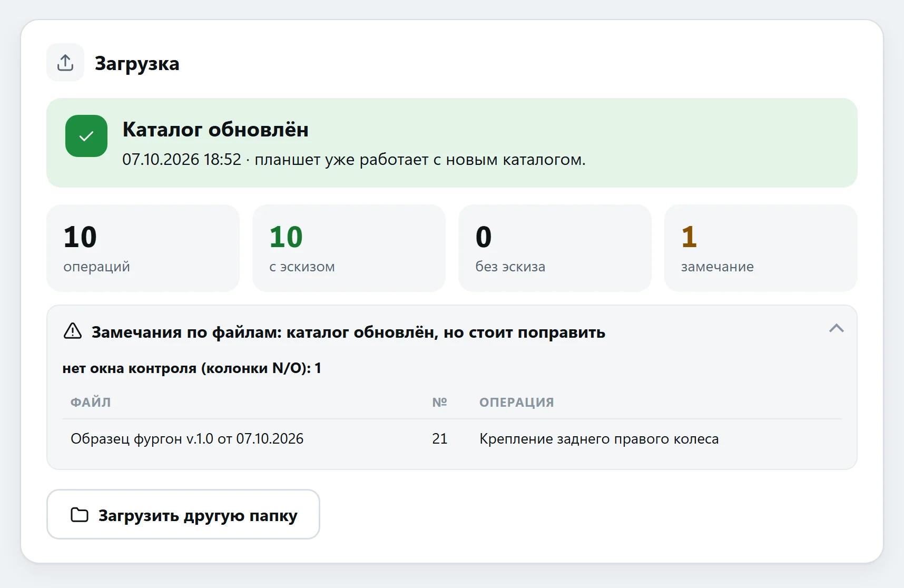Click the ОПЕРАЦИЯ column header
Viewport: 904px width, 588px height.
pos(516,402)
